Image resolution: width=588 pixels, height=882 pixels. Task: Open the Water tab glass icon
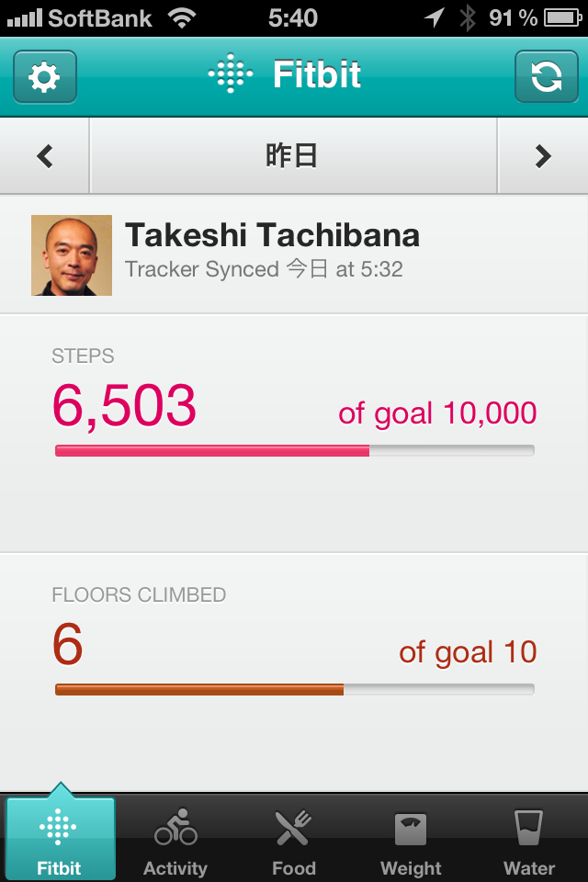tap(529, 830)
